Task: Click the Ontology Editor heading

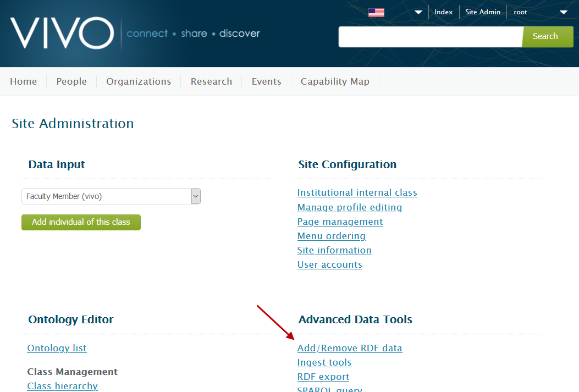Action: tap(71, 319)
